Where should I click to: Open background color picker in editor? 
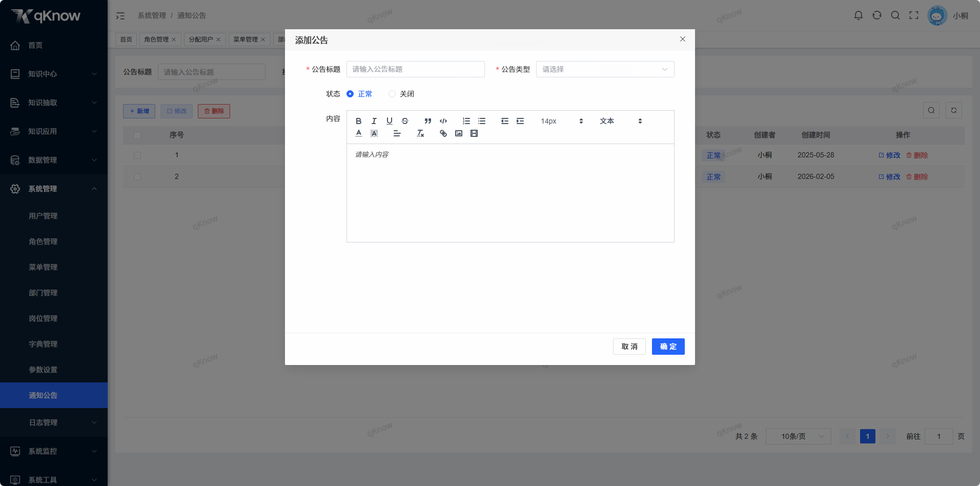coord(374,133)
